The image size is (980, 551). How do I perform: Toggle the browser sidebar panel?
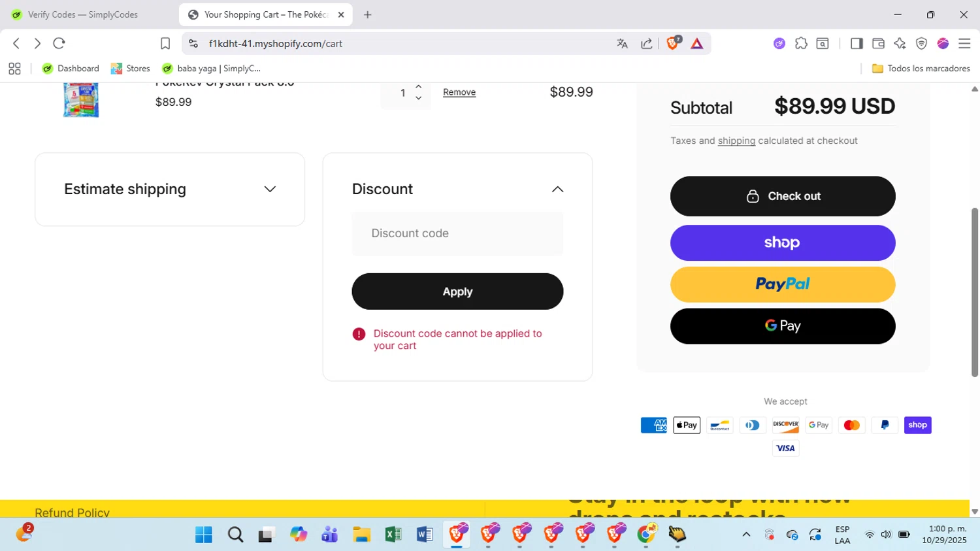[857, 44]
